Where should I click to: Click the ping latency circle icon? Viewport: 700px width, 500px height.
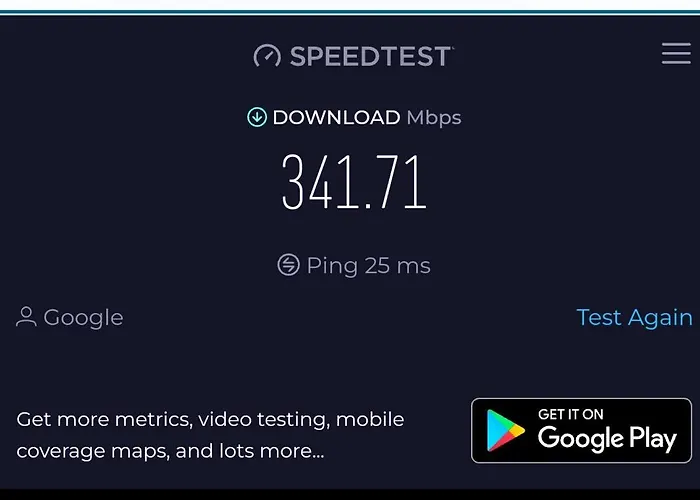pyautogui.click(x=288, y=265)
